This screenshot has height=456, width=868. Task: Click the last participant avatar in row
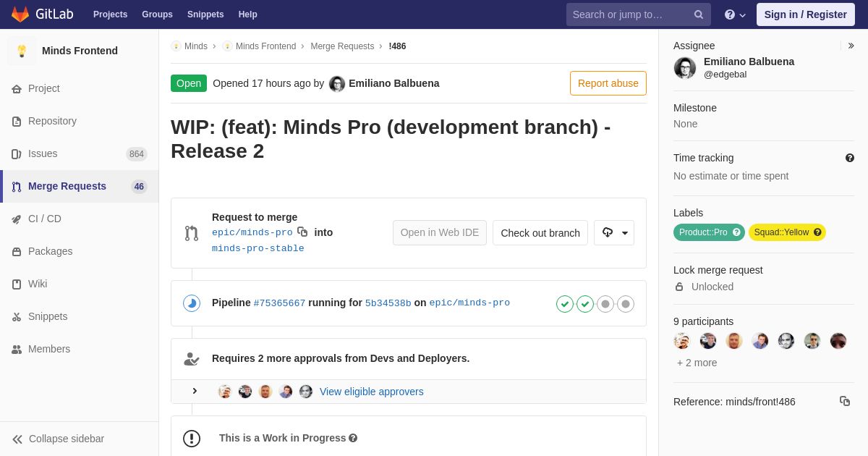click(x=838, y=341)
